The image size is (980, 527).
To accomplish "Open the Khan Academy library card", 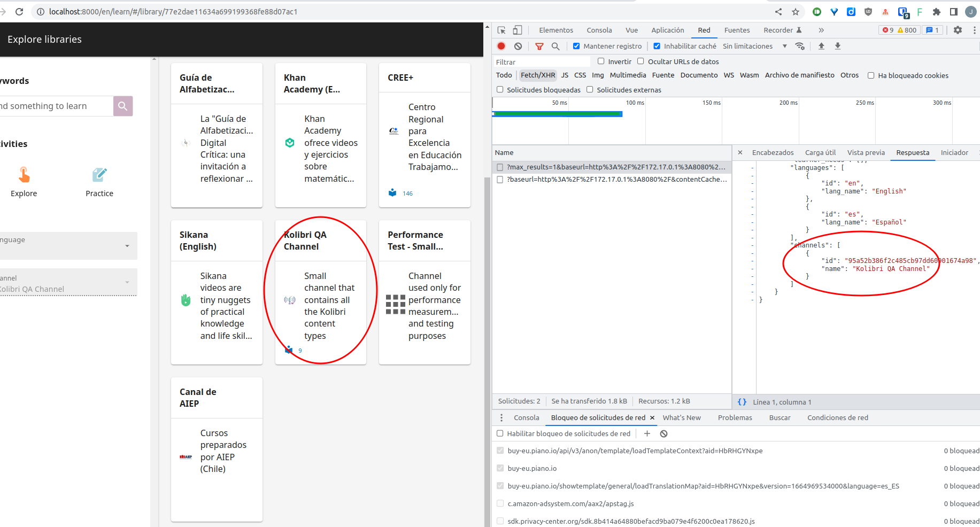I will click(x=321, y=135).
